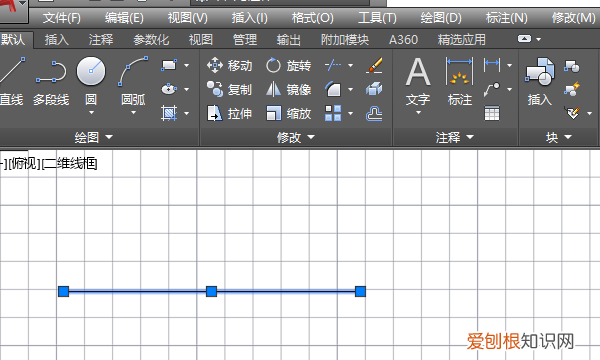Viewport: 600px width, 360px height.
Task: Choose the Circle (圆) tool icon
Action: coord(91,71)
